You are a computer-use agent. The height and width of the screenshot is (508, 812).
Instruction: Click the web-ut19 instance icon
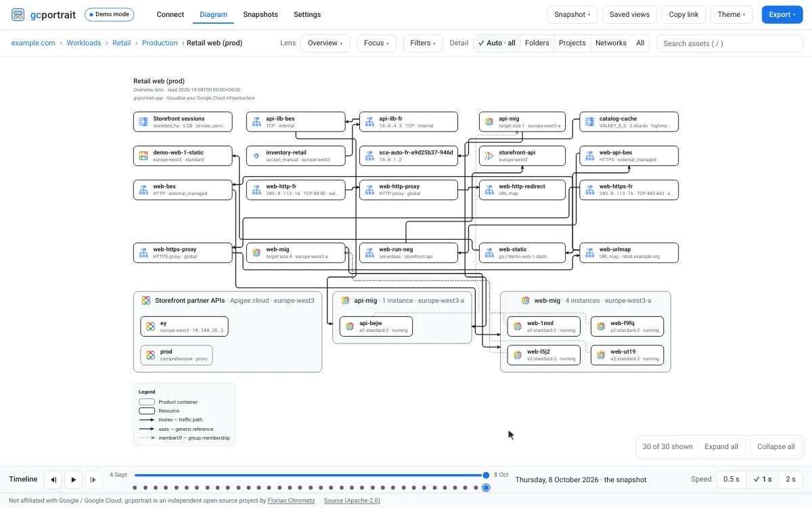tap(601, 355)
